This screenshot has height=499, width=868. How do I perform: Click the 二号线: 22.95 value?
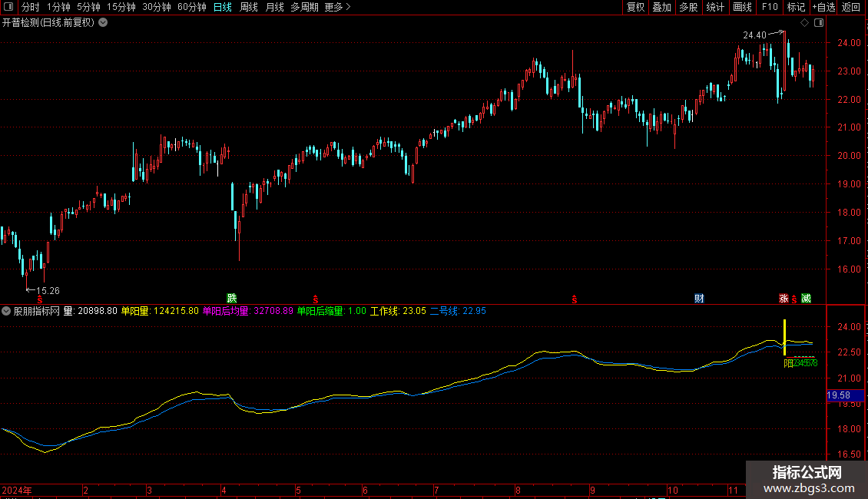[458, 311]
